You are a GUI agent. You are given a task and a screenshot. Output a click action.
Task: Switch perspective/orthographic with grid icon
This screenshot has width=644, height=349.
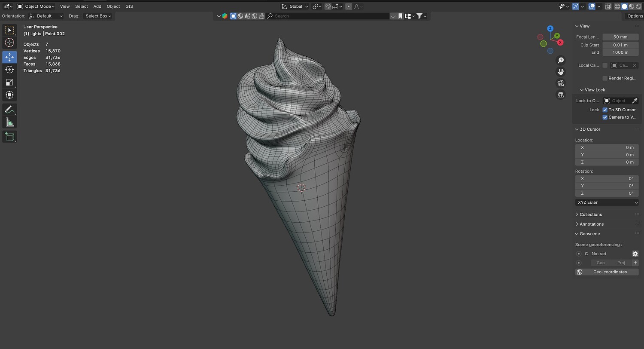click(560, 95)
